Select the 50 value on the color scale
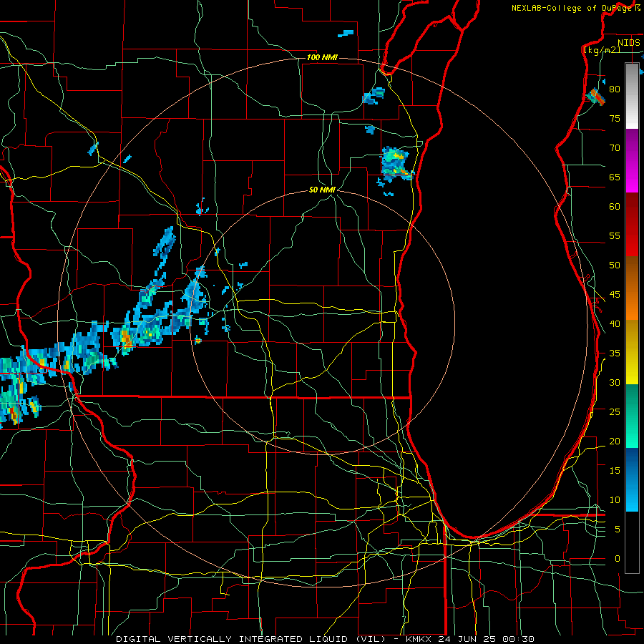This screenshot has height=644, width=644. [615, 265]
